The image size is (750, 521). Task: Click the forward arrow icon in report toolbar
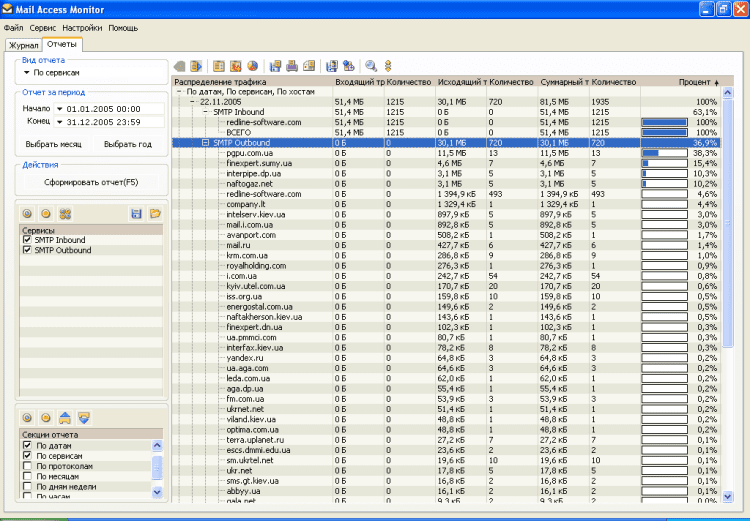pyautogui.click(x=196, y=66)
